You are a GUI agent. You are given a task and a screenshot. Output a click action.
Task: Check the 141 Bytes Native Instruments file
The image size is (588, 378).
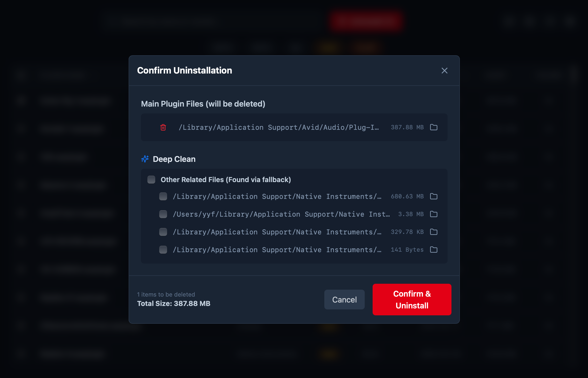163,250
